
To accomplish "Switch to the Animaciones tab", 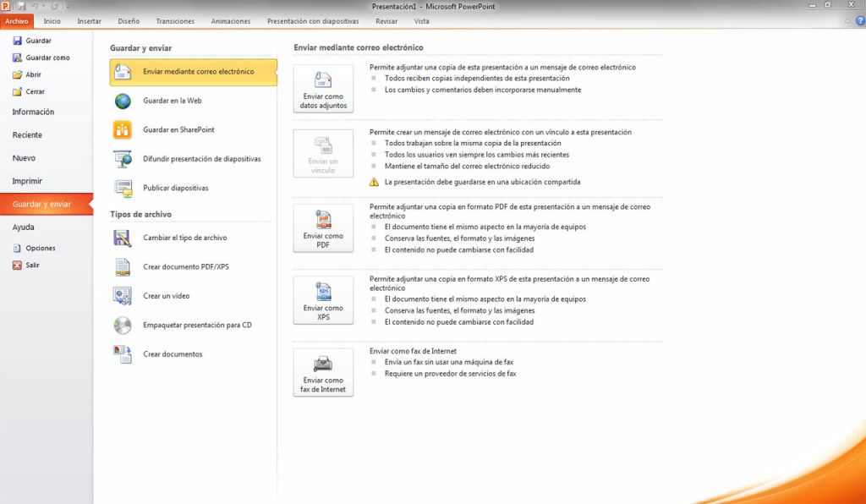I will click(x=230, y=21).
